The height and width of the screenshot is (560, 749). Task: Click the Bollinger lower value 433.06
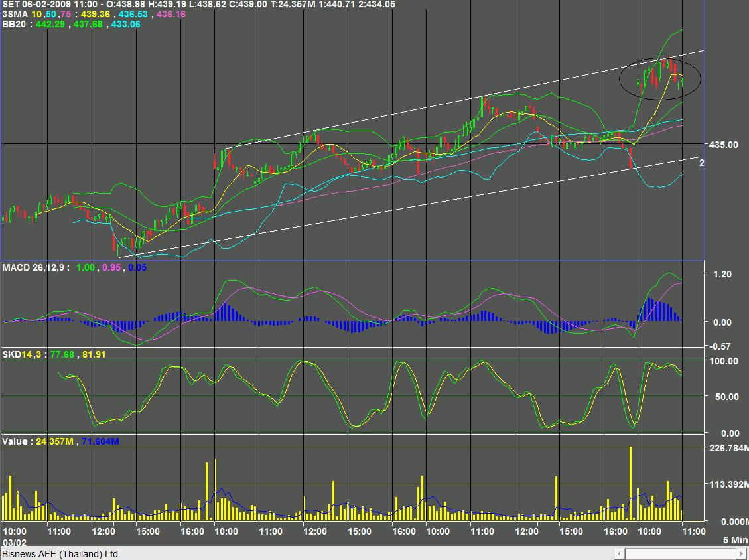coord(126,24)
